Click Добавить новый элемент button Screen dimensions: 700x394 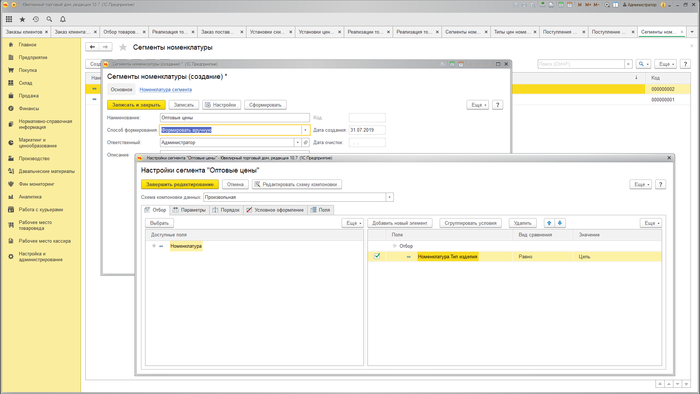pyautogui.click(x=400, y=223)
